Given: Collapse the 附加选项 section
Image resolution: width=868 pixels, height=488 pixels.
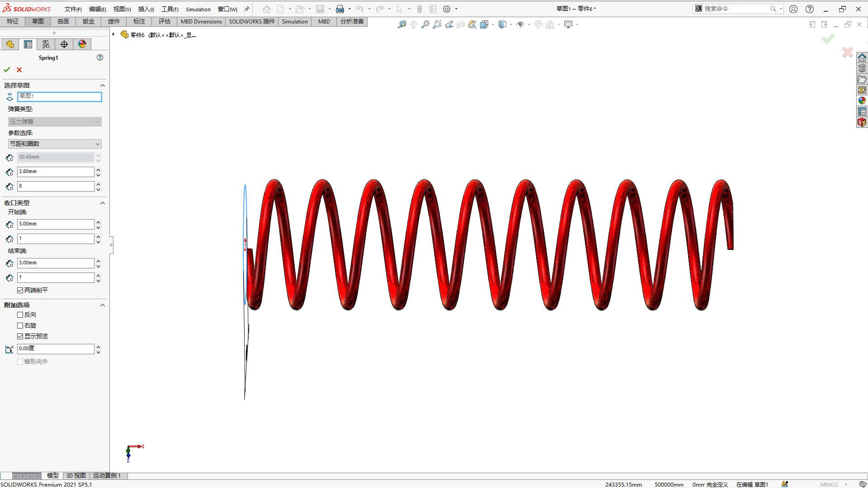Looking at the screenshot, I should click(102, 305).
